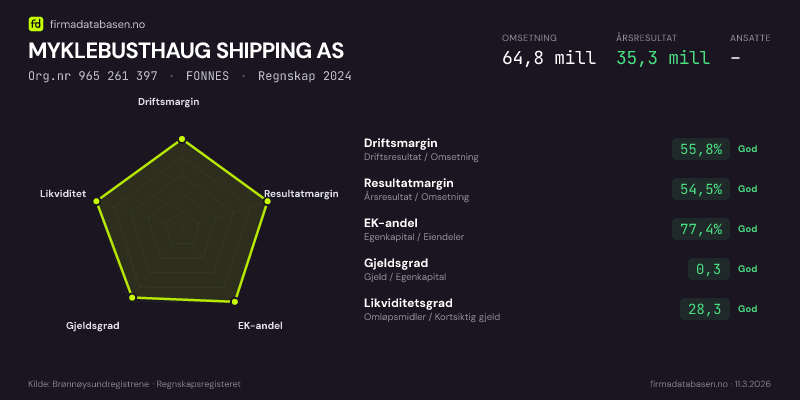Click the 28,3 Likviditetsgrad value badge

[705, 309]
